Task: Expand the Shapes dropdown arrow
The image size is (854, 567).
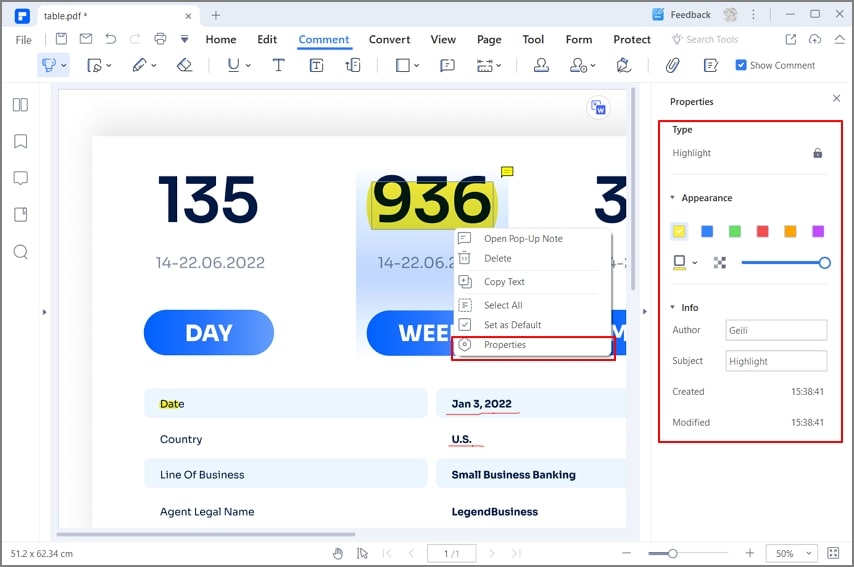Action: pos(417,66)
